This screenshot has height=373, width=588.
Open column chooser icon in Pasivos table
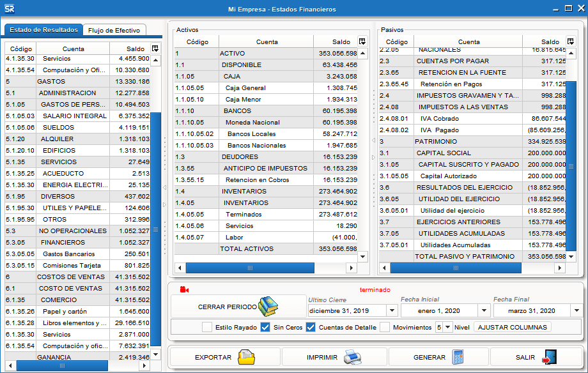(570, 42)
